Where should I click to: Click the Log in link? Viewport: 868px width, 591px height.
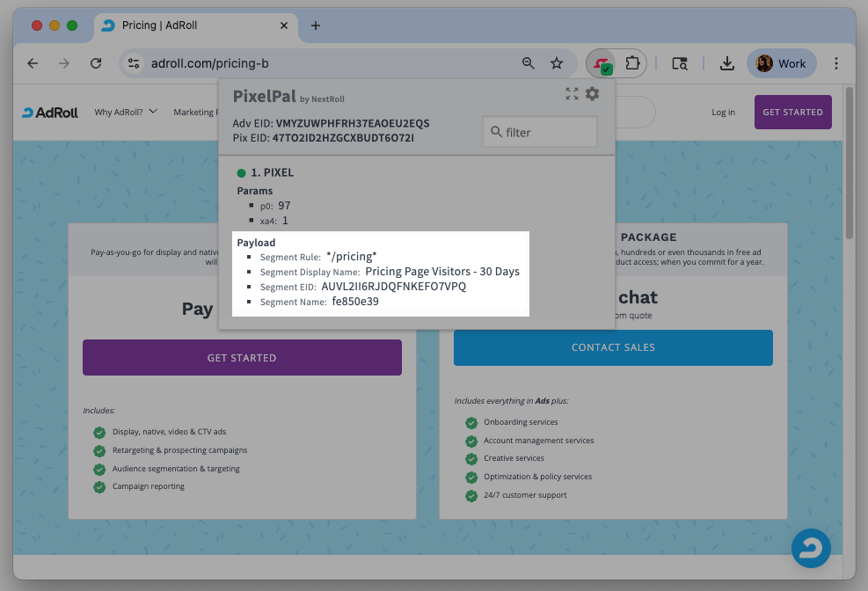(723, 113)
